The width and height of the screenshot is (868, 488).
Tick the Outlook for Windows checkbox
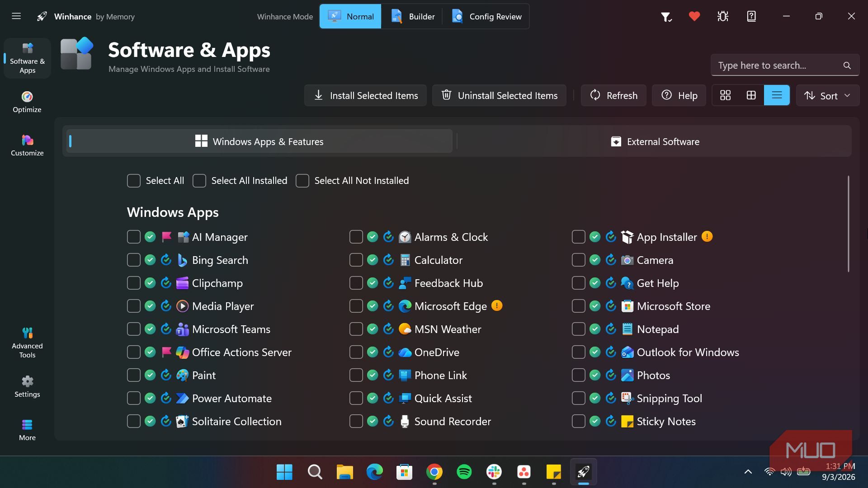579,352
